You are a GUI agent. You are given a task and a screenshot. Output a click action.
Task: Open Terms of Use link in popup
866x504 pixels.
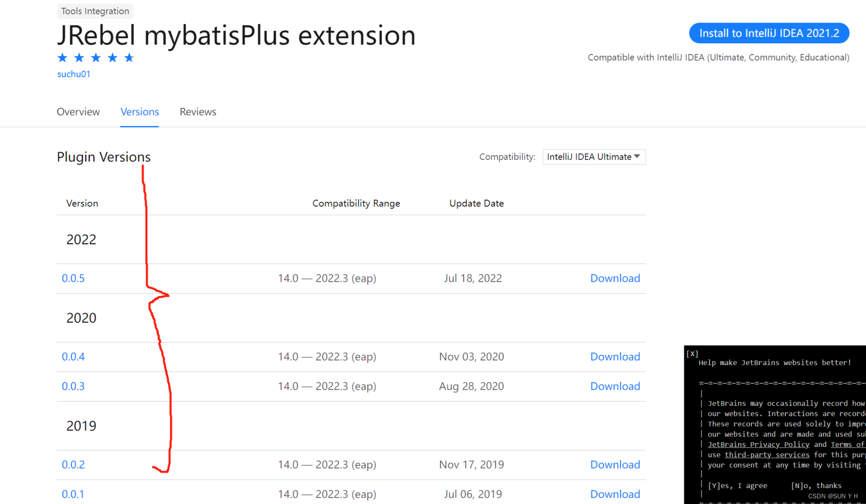(848, 444)
